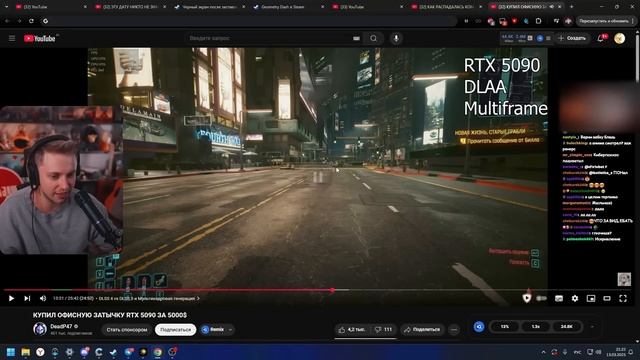
Task: Open the Windows Start menu
Action: click(11, 352)
